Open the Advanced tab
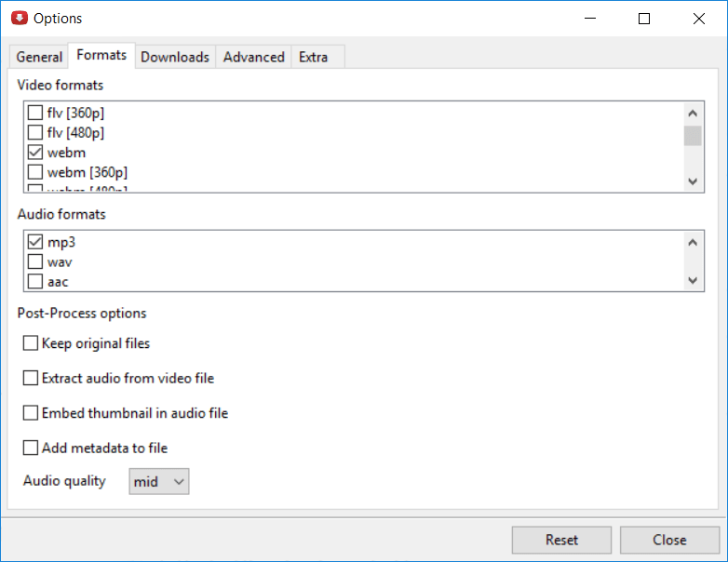Viewport: 728px width, 562px height. pos(253,57)
